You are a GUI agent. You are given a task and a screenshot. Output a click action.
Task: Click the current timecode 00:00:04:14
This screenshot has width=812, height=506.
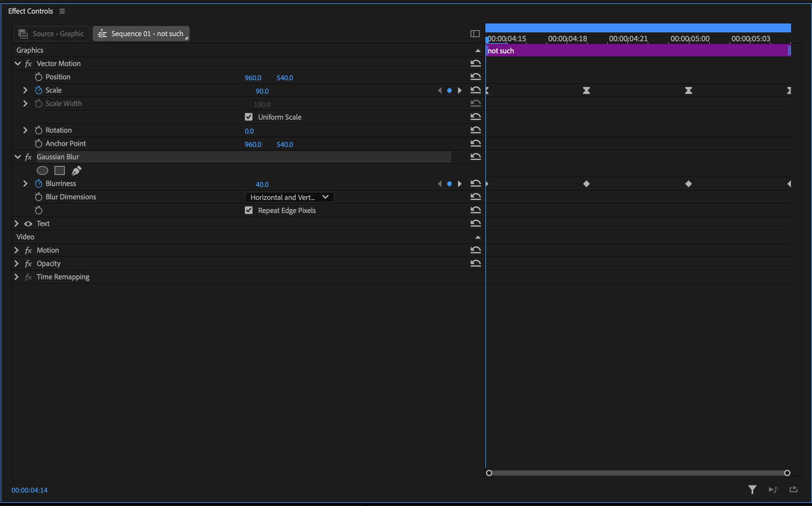tap(29, 490)
